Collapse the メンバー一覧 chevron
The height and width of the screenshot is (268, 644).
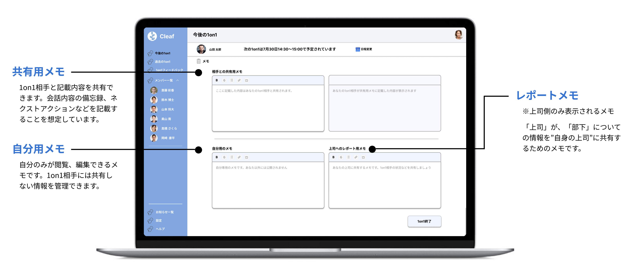pyautogui.click(x=178, y=80)
